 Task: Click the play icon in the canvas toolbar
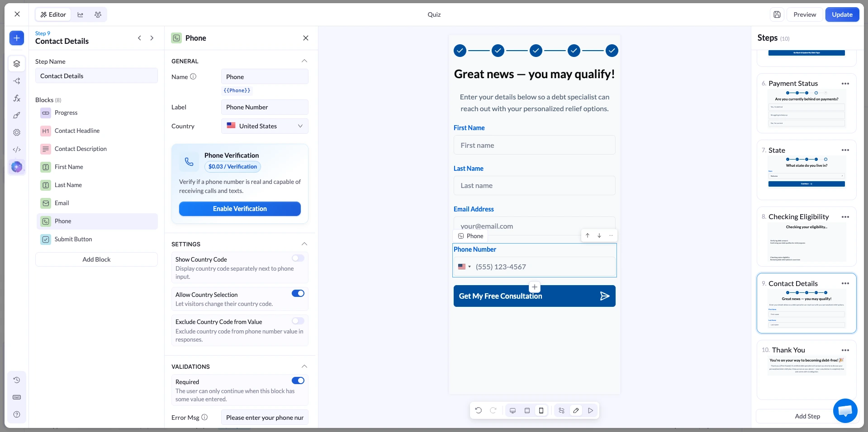pos(590,410)
